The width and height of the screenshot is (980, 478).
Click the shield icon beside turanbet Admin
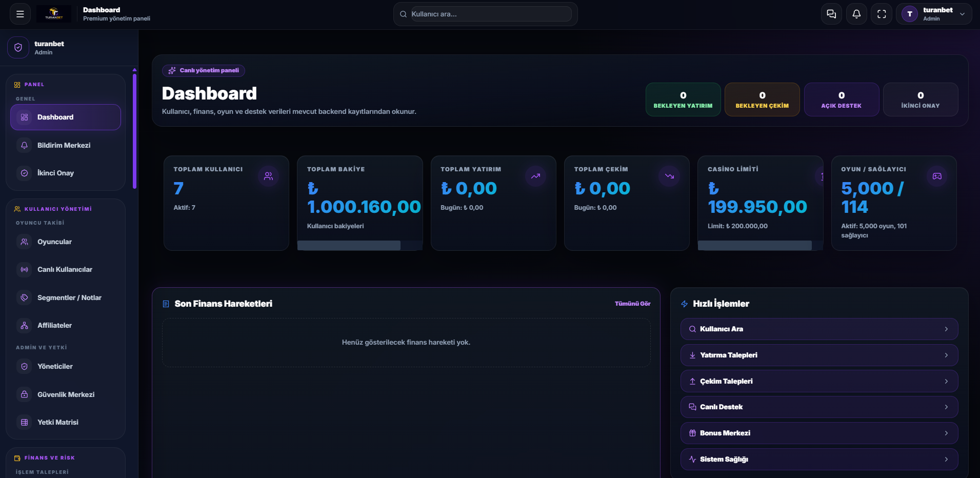click(18, 48)
